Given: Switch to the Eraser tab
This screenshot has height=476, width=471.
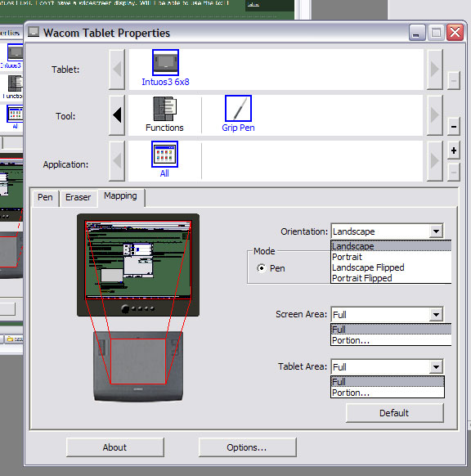Looking at the screenshot, I should [78, 198].
